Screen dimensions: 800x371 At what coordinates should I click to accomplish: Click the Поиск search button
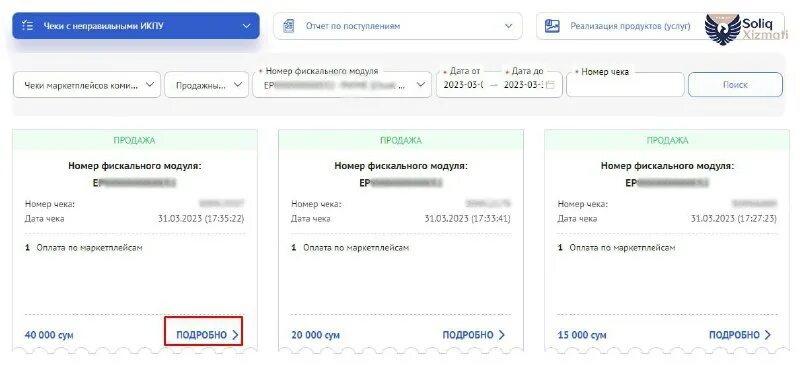[735, 85]
